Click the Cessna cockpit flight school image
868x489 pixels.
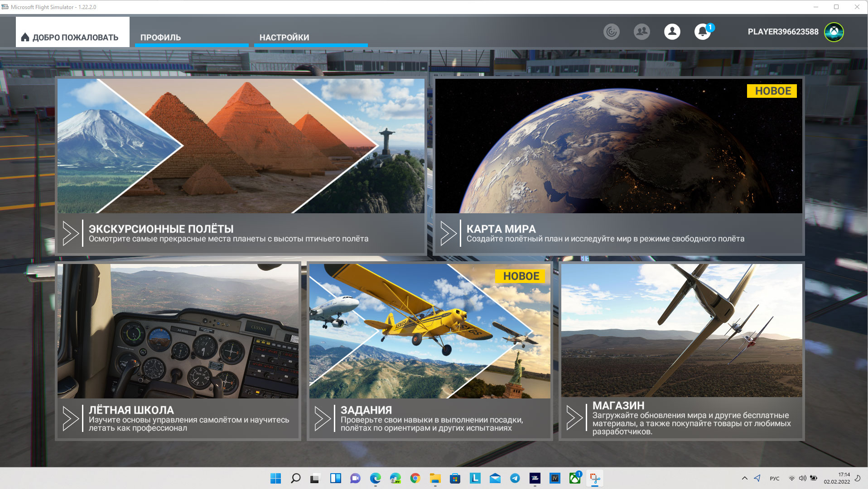click(x=178, y=331)
